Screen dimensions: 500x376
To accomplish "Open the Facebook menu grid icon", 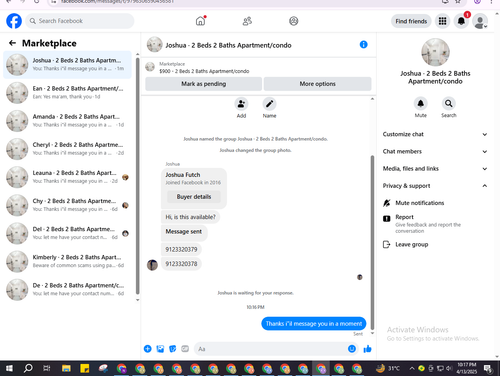I will click(x=442, y=21).
